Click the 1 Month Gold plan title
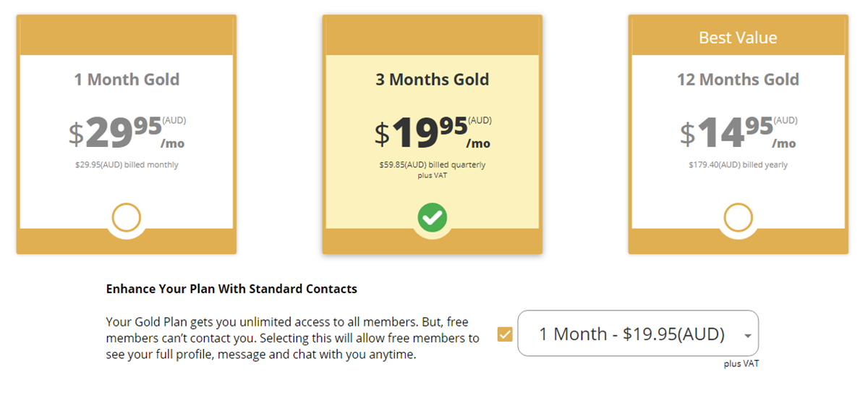Image resolution: width=868 pixels, height=396 pixels. pyautogui.click(x=127, y=80)
